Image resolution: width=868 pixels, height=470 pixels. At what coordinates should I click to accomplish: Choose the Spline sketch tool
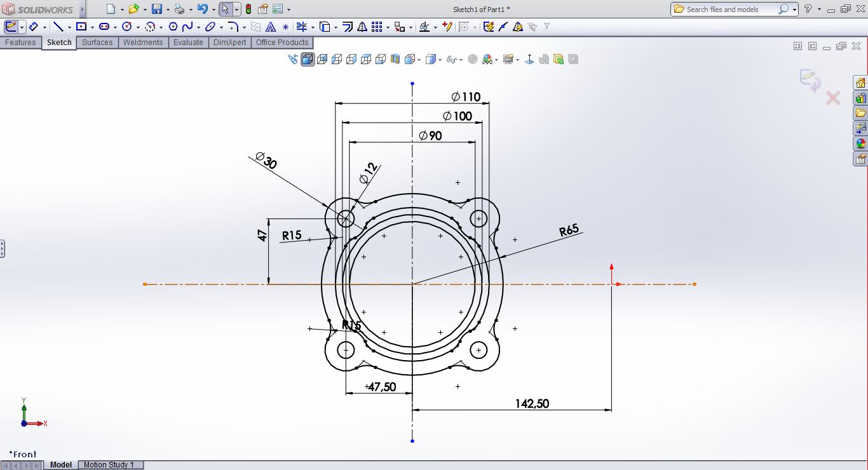(186, 26)
